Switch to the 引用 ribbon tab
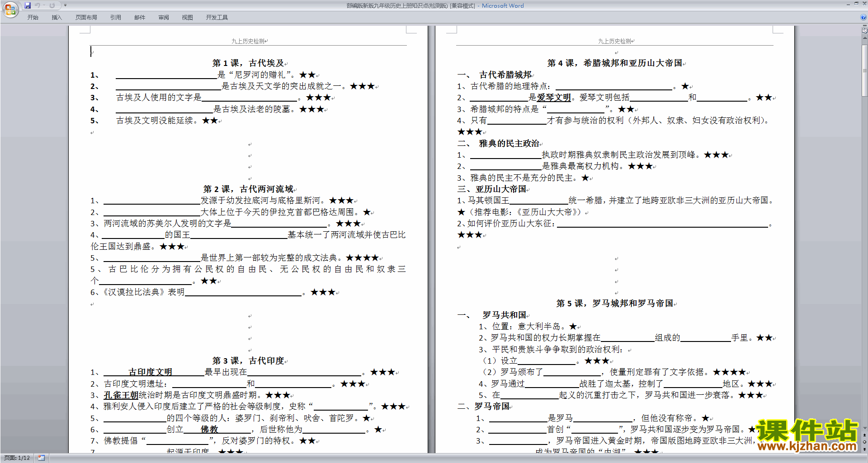 (x=116, y=18)
